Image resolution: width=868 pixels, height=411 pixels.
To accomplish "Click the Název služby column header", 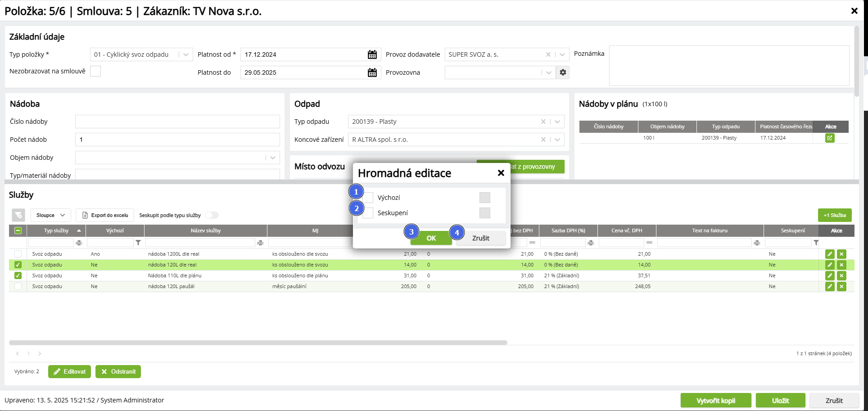I will (x=206, y=230).
